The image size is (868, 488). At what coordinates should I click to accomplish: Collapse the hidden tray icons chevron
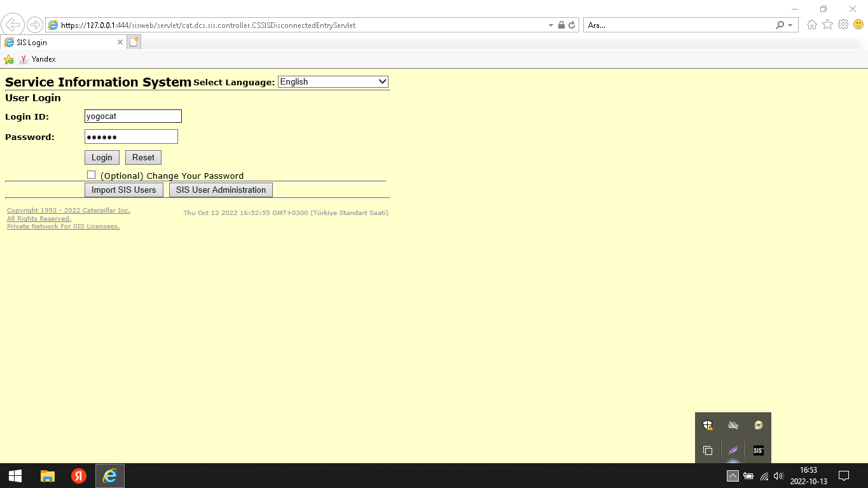click(x=733, y=476)
